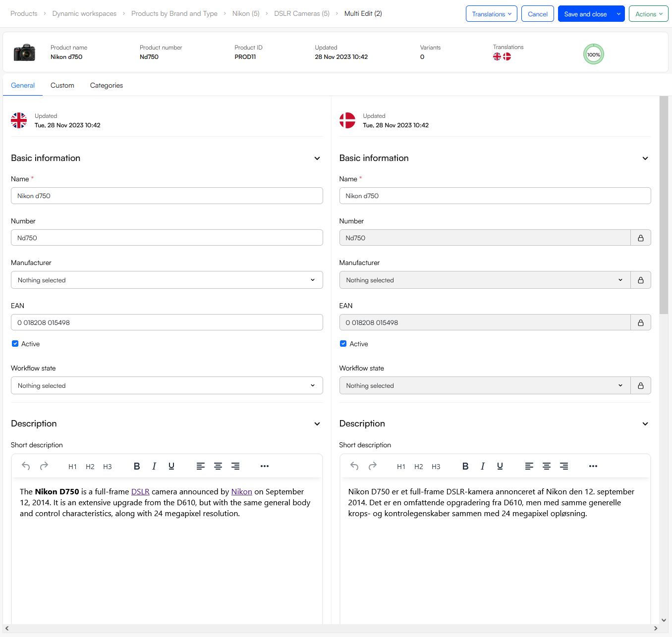The height and width of the screenshot is (637, 672).
Task: Toggle italic in English description editor
Action: coord(154,466)
